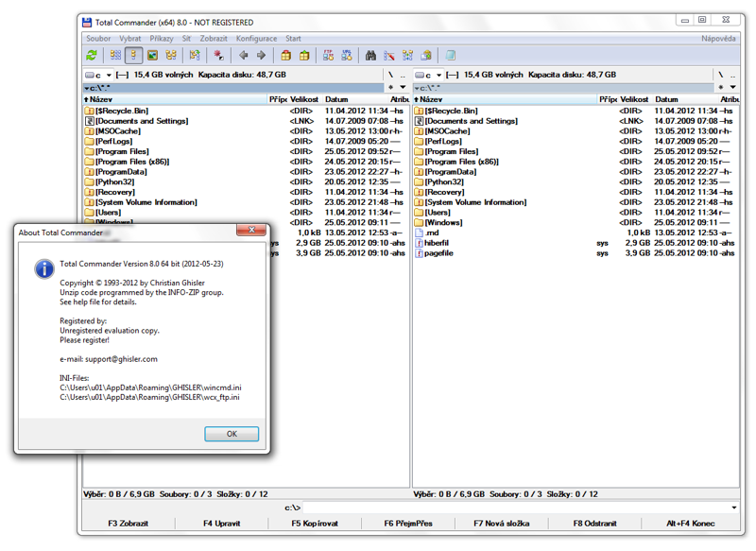Click the Total Commander floppy title icon

[x=87, y=22]
